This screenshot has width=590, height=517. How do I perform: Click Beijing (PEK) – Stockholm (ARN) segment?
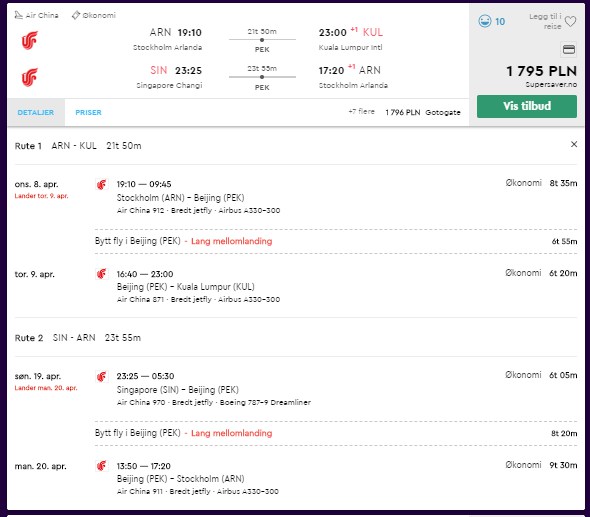180,479
